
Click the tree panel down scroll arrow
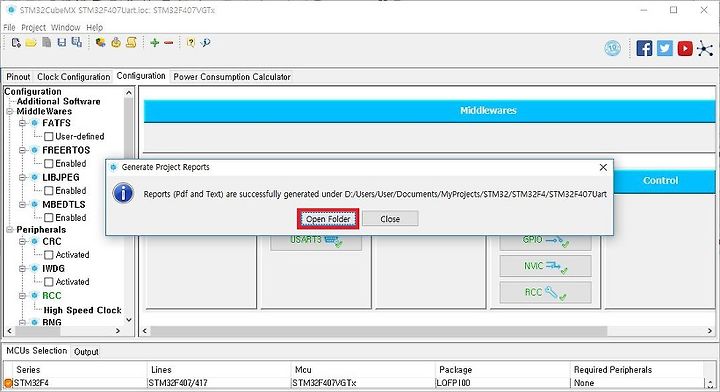pos(129,320)
